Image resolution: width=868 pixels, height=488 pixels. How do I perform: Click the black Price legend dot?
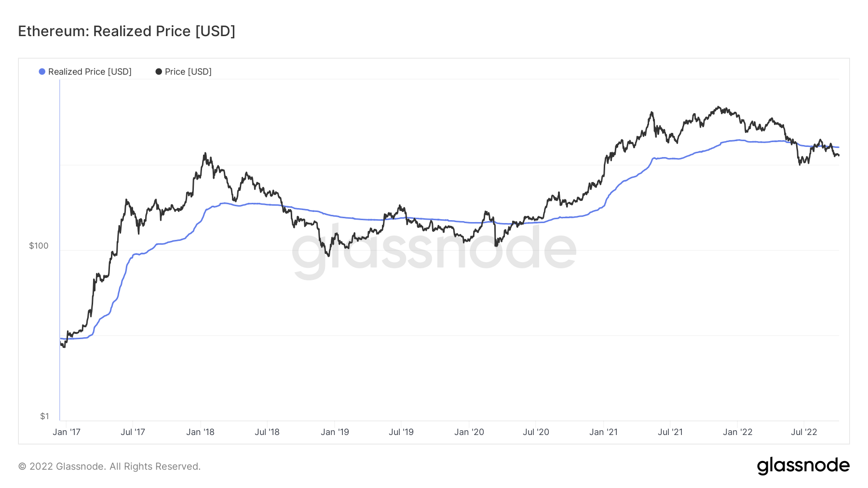159,72
